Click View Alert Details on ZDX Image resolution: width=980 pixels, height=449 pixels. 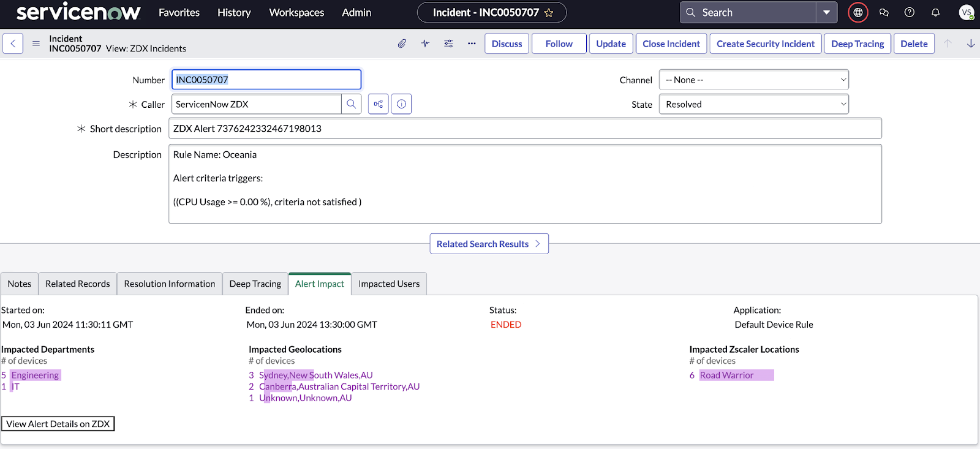[x=58, y=424]
